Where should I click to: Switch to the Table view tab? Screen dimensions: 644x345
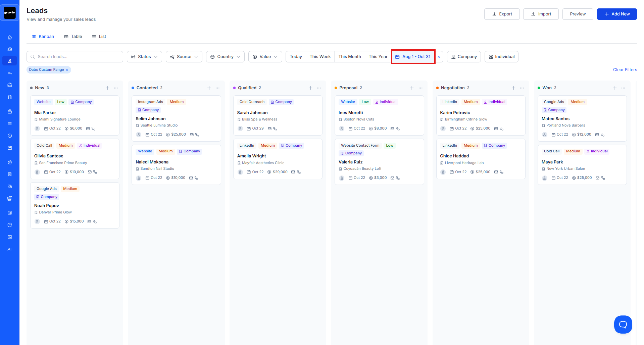click(73, 37)
